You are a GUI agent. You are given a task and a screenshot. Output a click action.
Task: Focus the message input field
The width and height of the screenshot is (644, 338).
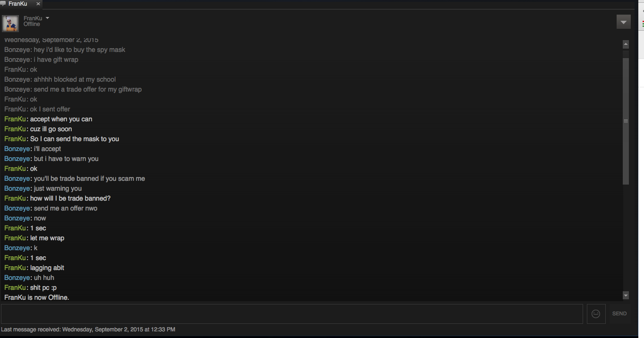click(292, 314)
